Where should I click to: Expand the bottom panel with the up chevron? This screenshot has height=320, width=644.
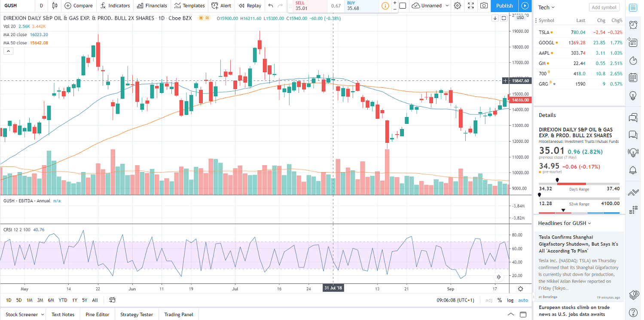coord(510,314)
